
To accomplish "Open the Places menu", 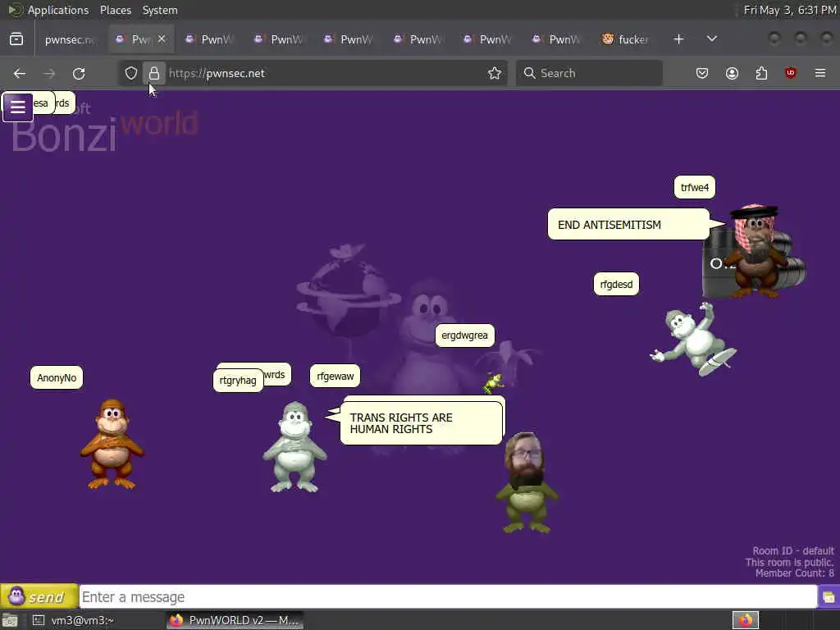I will pos(116,10).
